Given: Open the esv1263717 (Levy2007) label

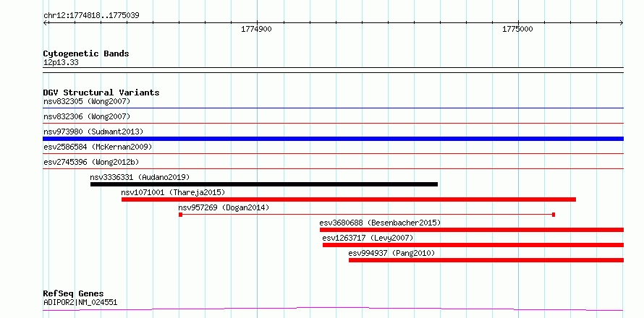Looking at the screenshot, I should click(x=368, y=238).
